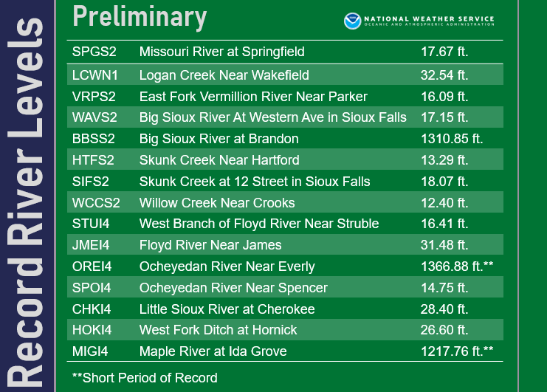Select station code 'SIFS2'

pyautogui.click(x=91, y=182)
